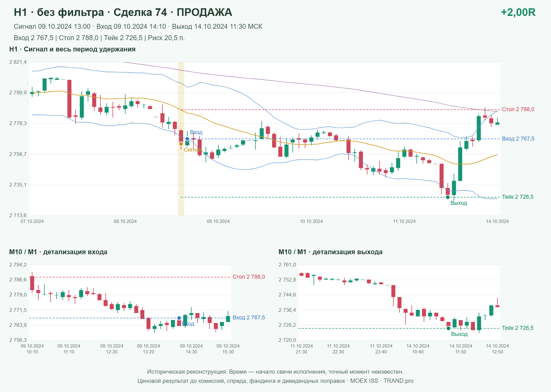This screenshot has height=392, width=551.
Task: Click the orange Сигнал marker dot
Action: (x=181, y=144)
